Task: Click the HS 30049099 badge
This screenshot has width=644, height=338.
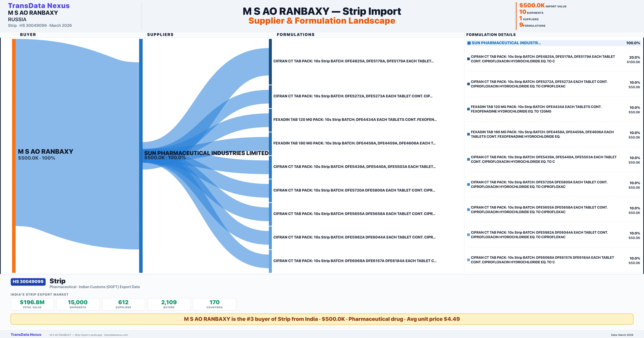Action: tap(28, 282)
